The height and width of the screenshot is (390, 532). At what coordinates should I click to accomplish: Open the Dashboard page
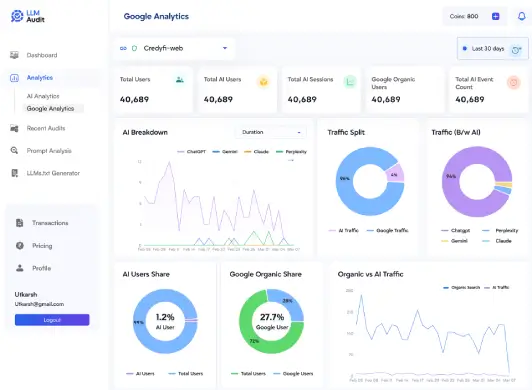pyautogui.click(x=42, y=55)
